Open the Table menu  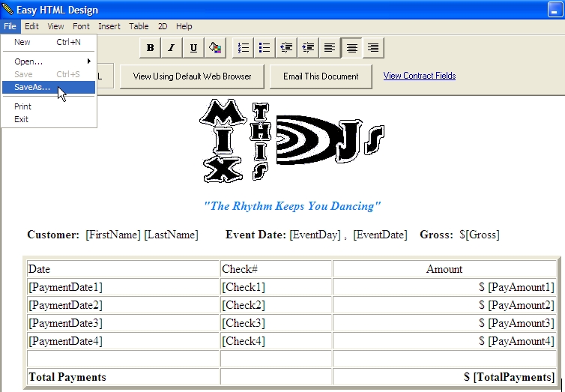pyautogui.click(x=139, y=26)
